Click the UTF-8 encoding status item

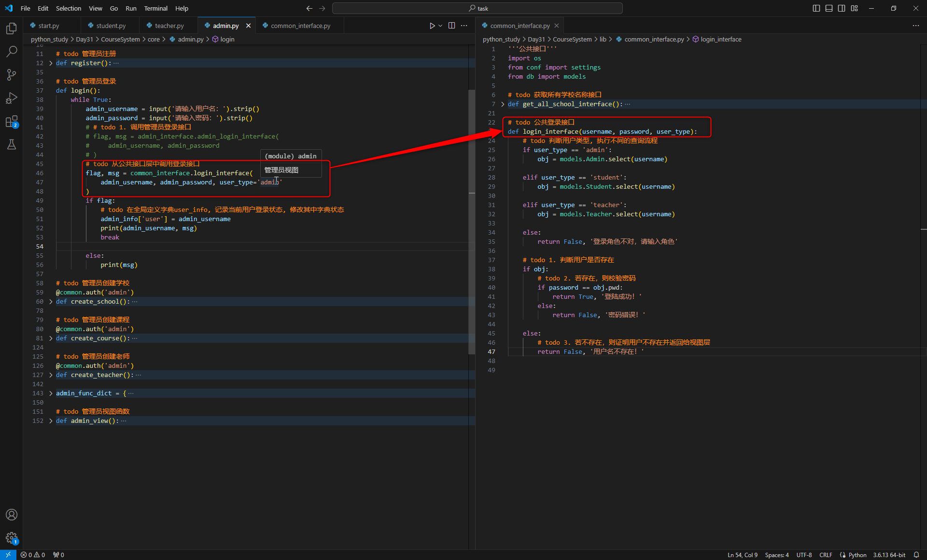point(804,555)
